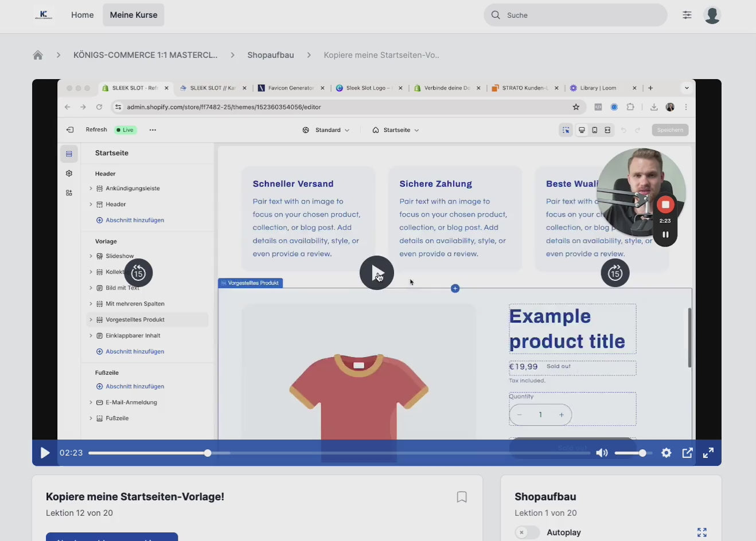Screen dimensions: 756x541
Task: Click the home breadcrumb icon
Action: coord(38,55)
